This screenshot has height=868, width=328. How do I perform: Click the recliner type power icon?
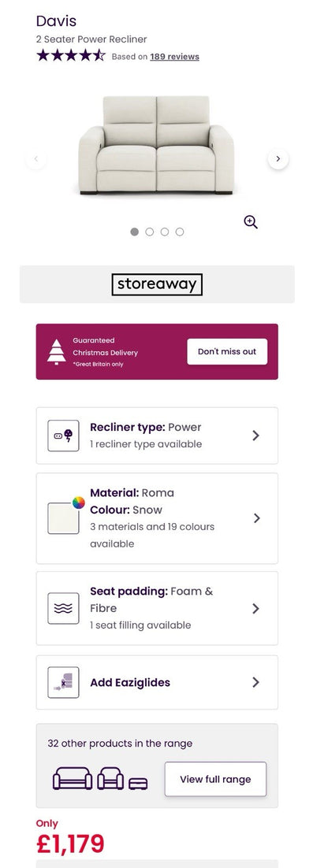pyautogui.click(x=63, y=436)
